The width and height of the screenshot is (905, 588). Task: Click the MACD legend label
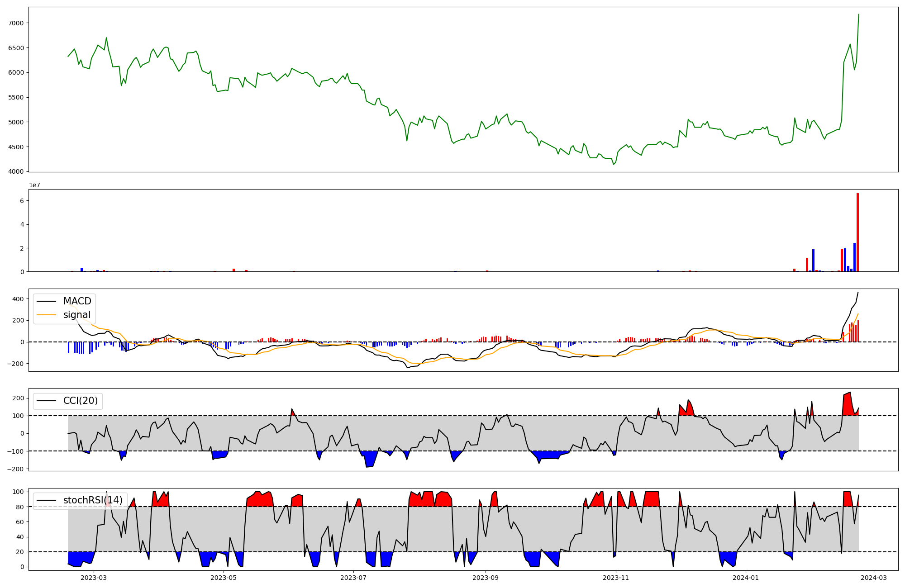(x=77, y=301)
